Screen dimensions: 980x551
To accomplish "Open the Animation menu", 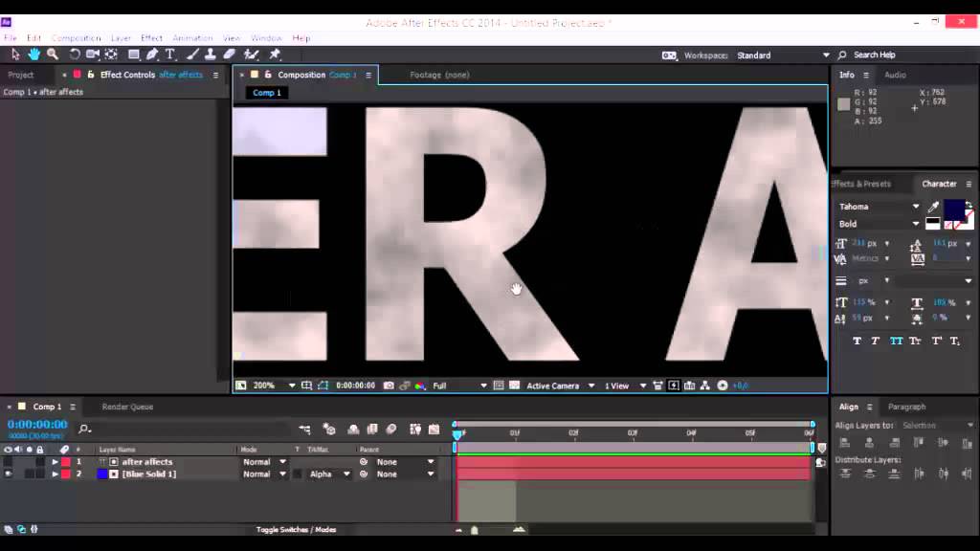I will [192, 38].
